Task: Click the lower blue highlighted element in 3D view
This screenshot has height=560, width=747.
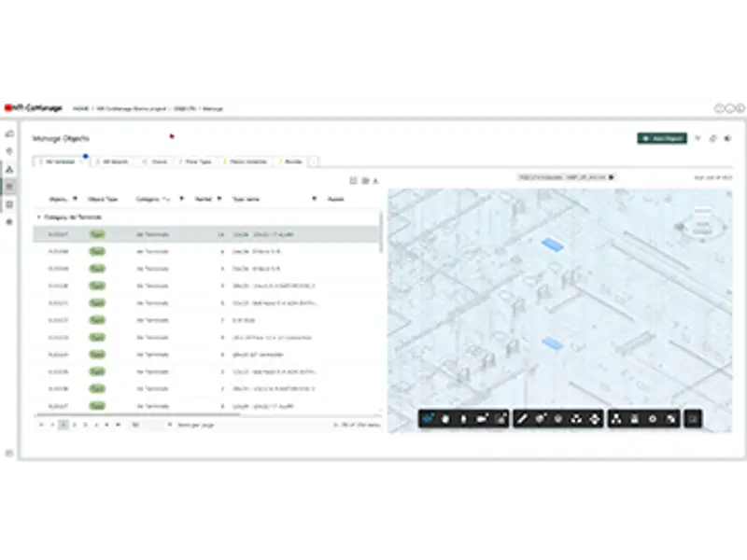Action: (x=553, y=343)
